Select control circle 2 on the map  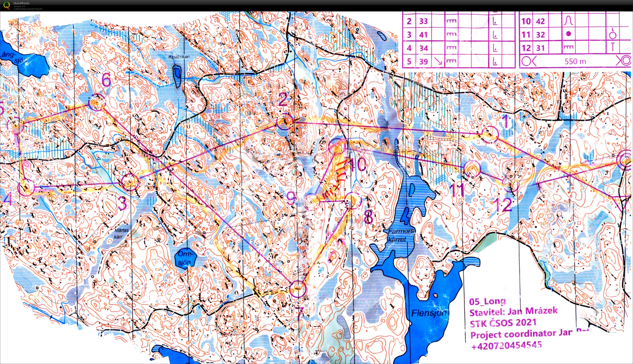point(285,122)
